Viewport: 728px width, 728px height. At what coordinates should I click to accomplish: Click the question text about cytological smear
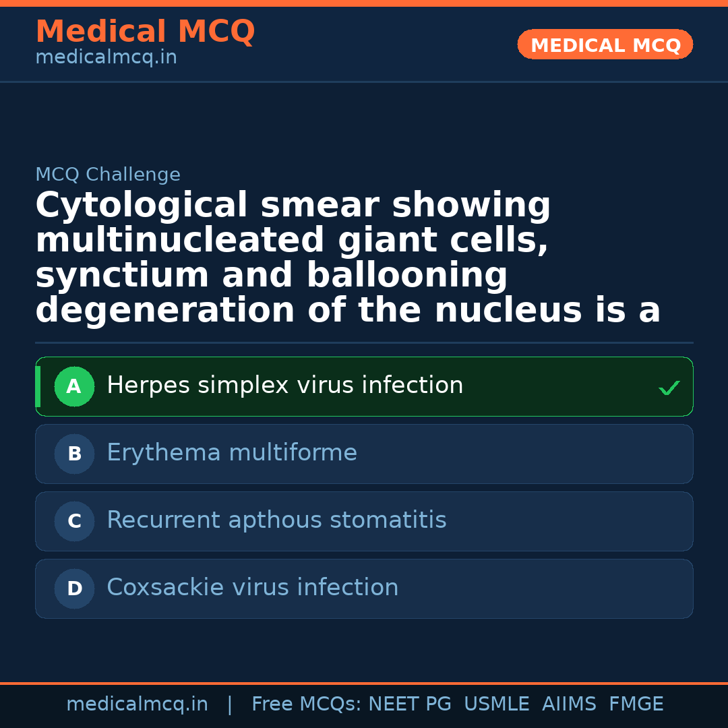point(348,258)
